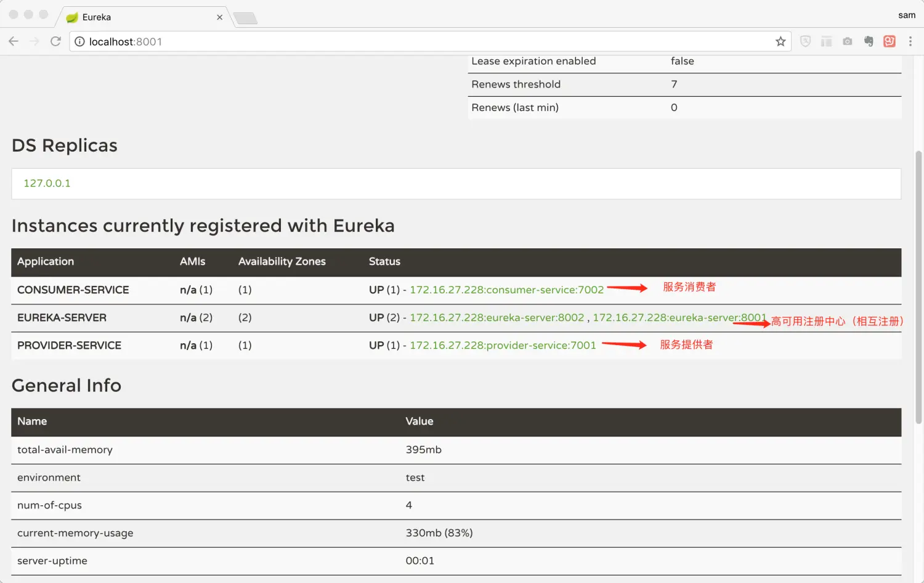Select Lease expiration enabled label
This screenshot has width=924, height=583.
533,61
